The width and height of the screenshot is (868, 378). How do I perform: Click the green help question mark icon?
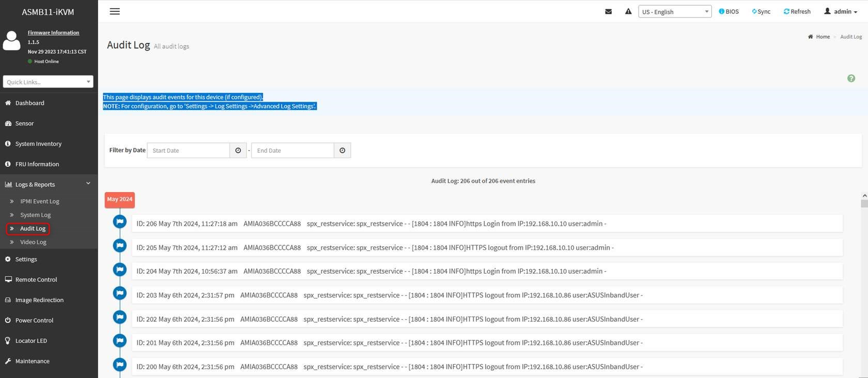(x=851, y=78)
